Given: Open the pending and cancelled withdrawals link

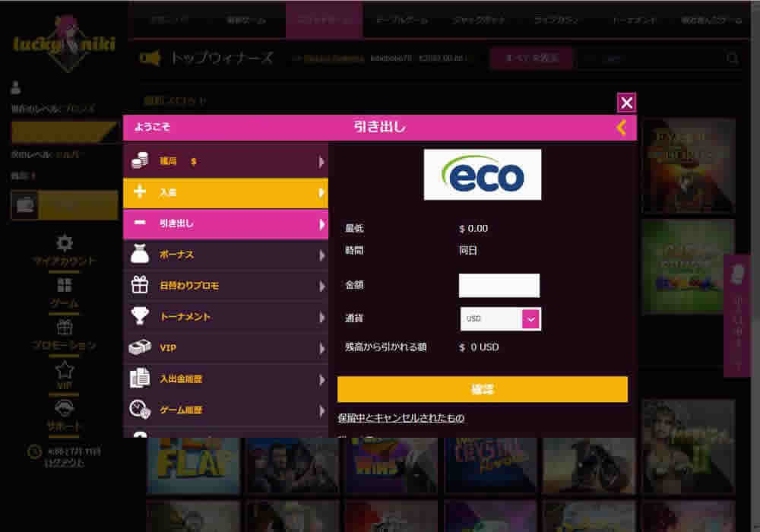Looking at the screenshot, I should tap(401, 418).
